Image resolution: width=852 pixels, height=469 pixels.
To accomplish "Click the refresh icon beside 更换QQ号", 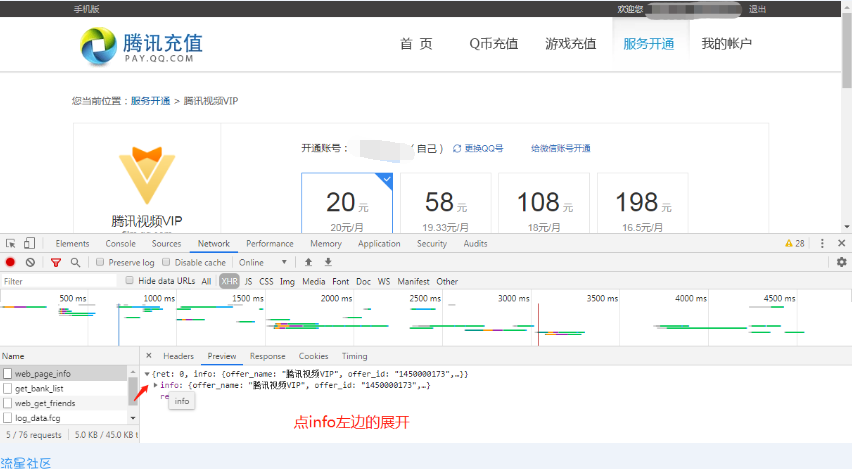I will coord(457,148).
